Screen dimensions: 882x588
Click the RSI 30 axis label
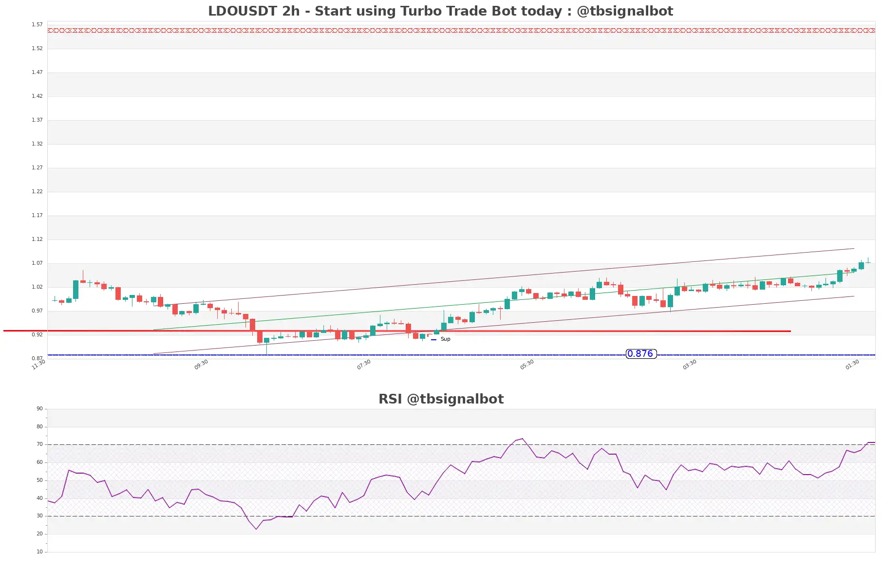tap(39, 516)
